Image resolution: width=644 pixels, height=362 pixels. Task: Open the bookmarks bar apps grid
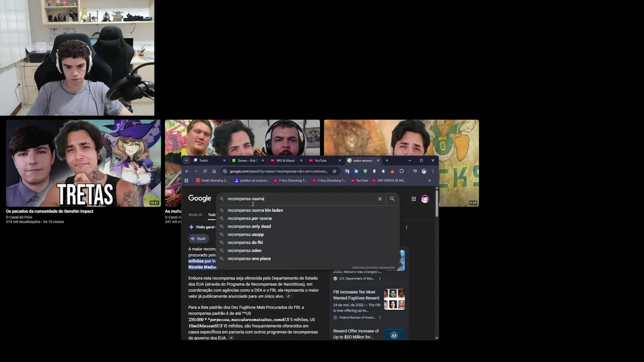tap(186, 180)
